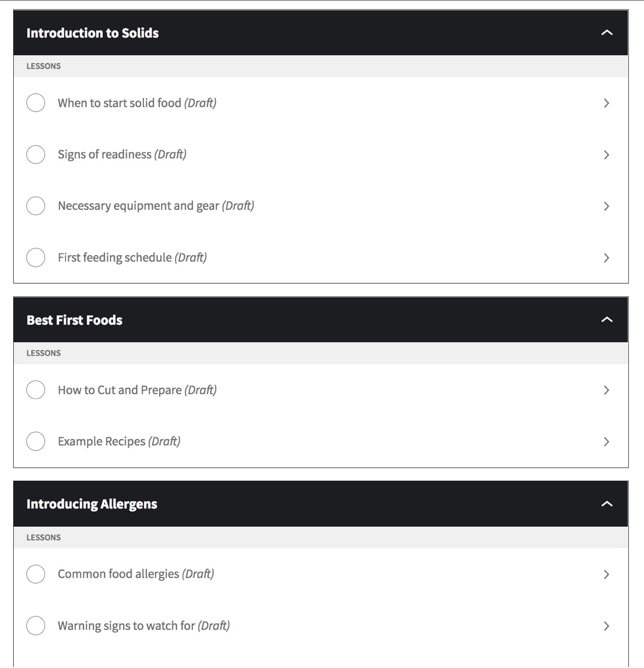The image size is (644, 668).
Task: Toggle completion for Common food allergies
Action: [x=35, y=574]
